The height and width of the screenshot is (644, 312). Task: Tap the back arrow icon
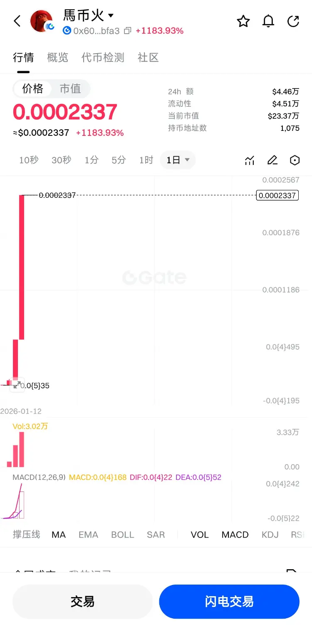click(17, 21)
